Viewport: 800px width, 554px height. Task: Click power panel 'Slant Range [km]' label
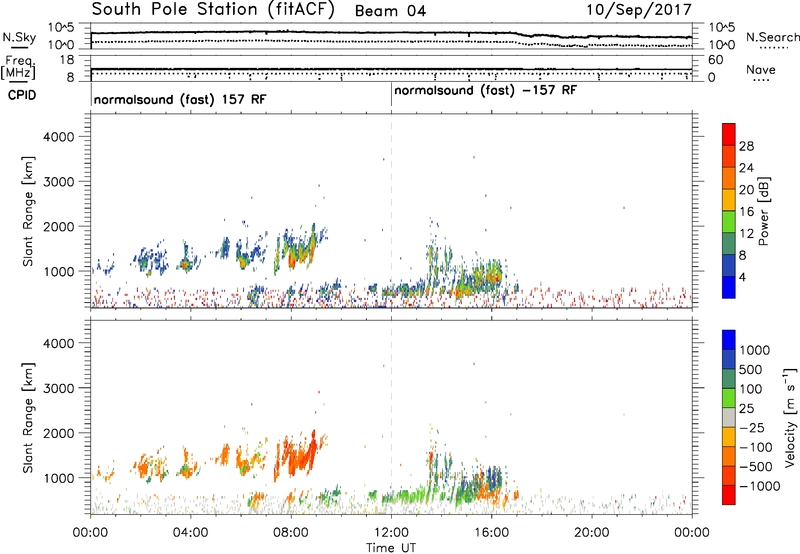tap(28, 211)
